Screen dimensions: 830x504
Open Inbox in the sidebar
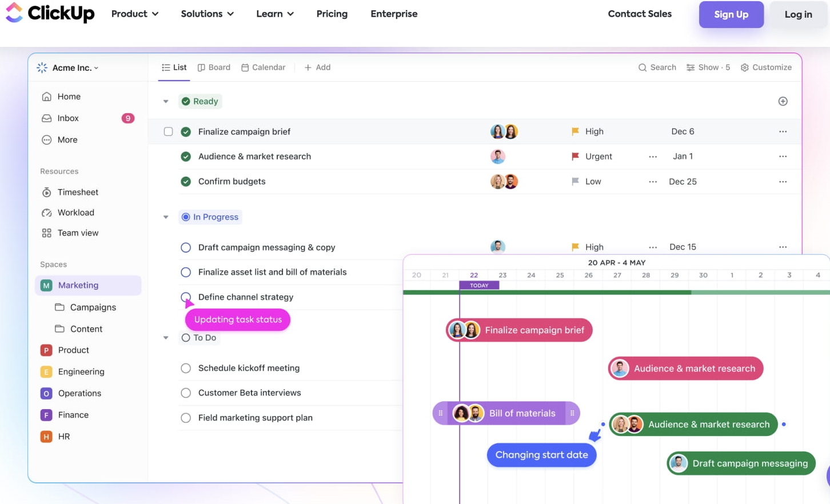pyautogui.click(x=60, y=118)
